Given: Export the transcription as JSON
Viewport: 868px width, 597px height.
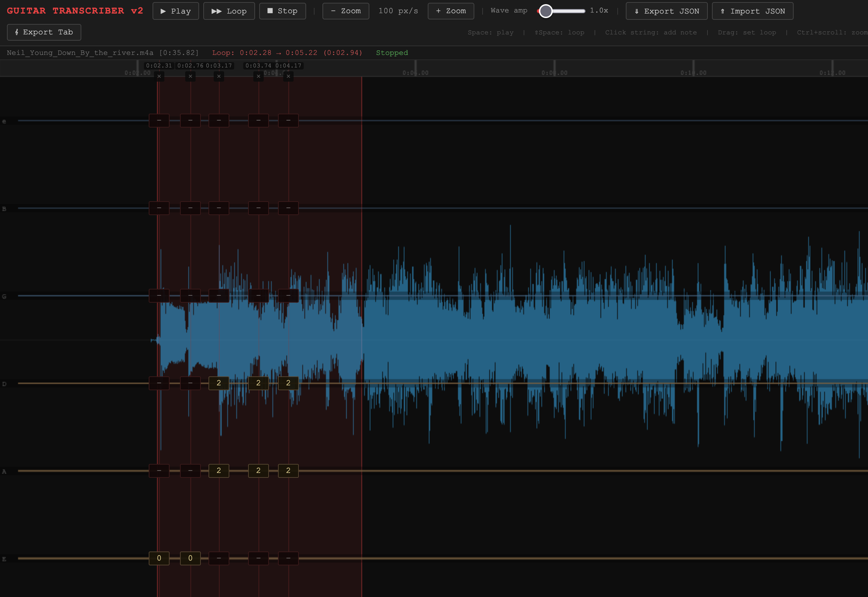Looking at the screenshot, I should coord(666,11).
